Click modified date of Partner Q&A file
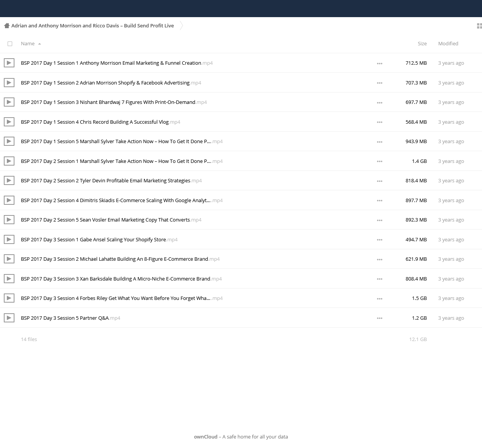Screen dimensions: 482x448 coord(451,318)
